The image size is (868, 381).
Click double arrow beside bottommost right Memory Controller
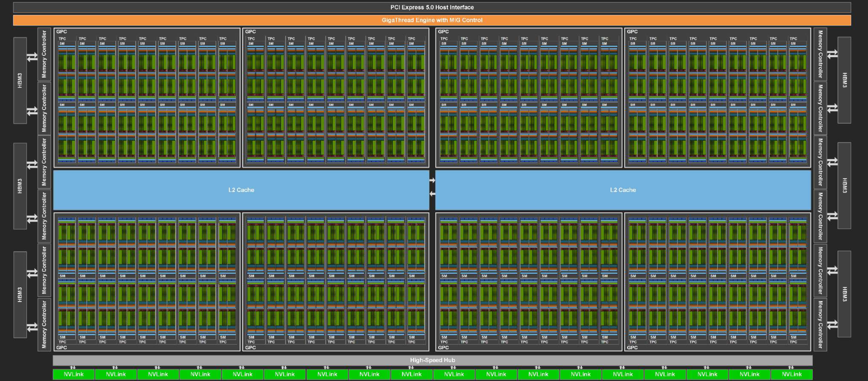click(x=832, y=324)
